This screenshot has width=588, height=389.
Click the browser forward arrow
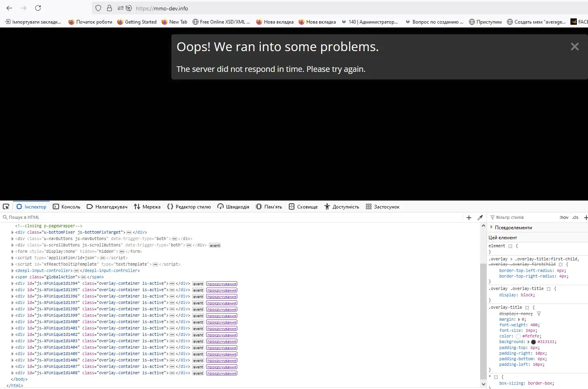click(24, 8)
